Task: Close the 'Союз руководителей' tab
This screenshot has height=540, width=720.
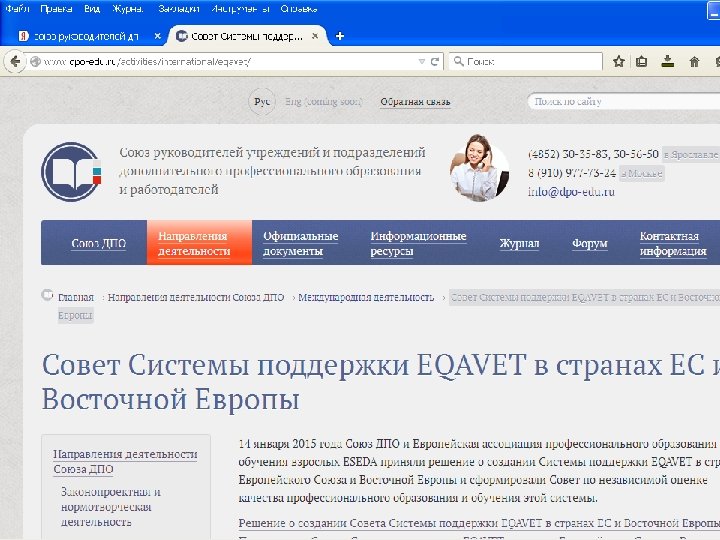Action: click(158, 36)
